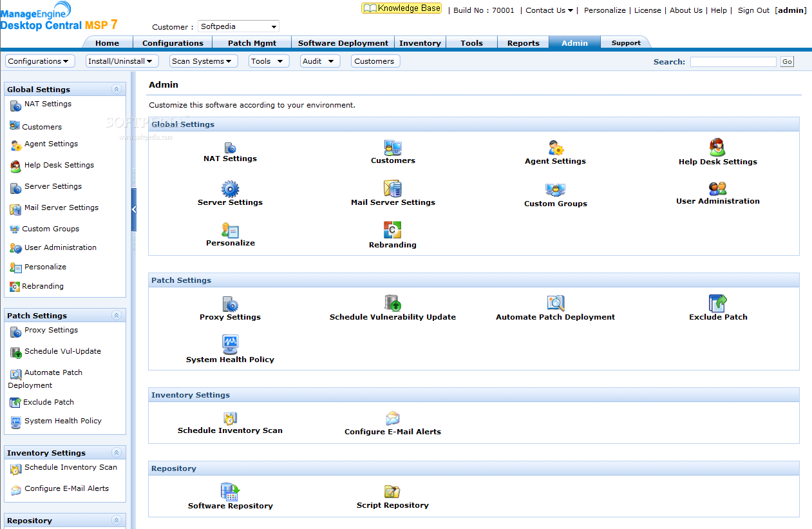Click Schedule Inventory Scan clock icon
The height and width of the screenshot is (529, 812).
pyautogui.click(x=230, y=418)
